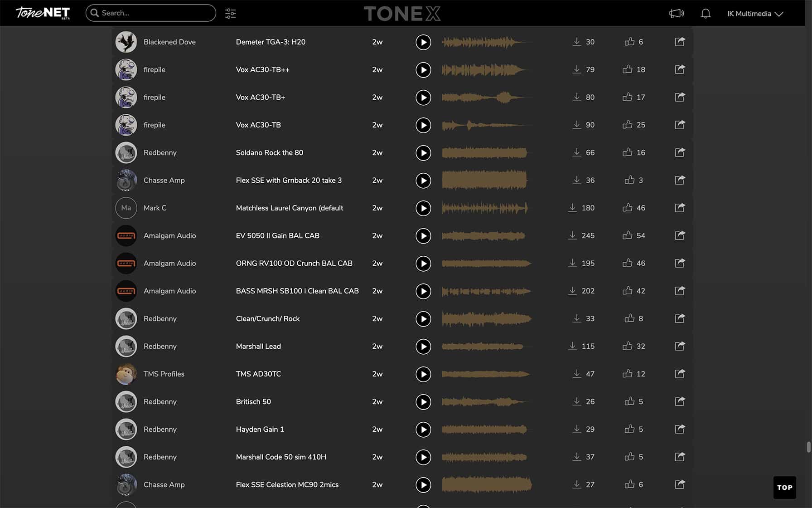
Task: Download the Flex SSE with Grnback 20 take 3
Action: (x=576, y=180)
